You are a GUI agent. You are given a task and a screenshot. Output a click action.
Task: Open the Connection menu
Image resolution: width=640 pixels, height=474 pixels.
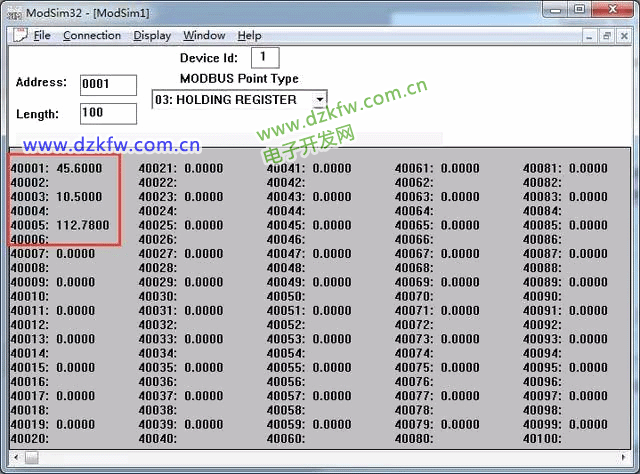pyautogui.click(x=92, y=35)
